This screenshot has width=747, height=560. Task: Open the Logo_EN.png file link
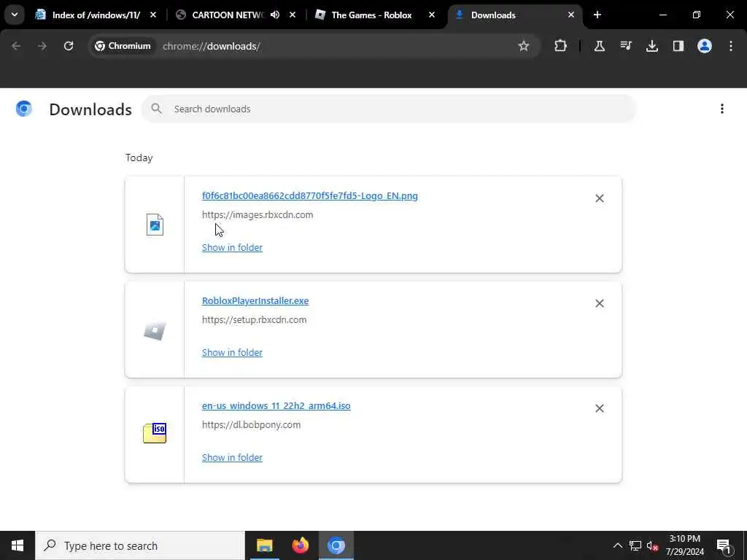(309, 195)
